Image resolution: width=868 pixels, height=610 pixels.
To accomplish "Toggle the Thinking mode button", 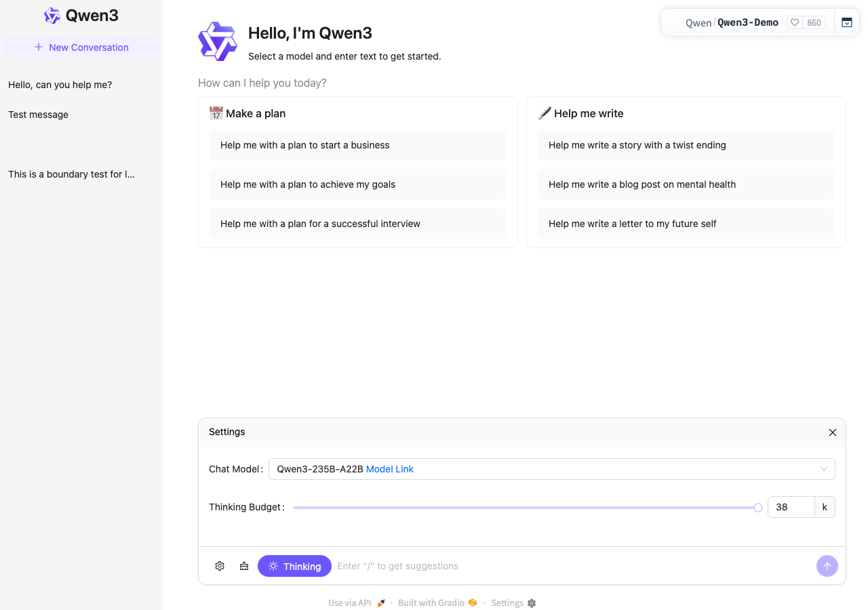I will [x=294, y=566].
